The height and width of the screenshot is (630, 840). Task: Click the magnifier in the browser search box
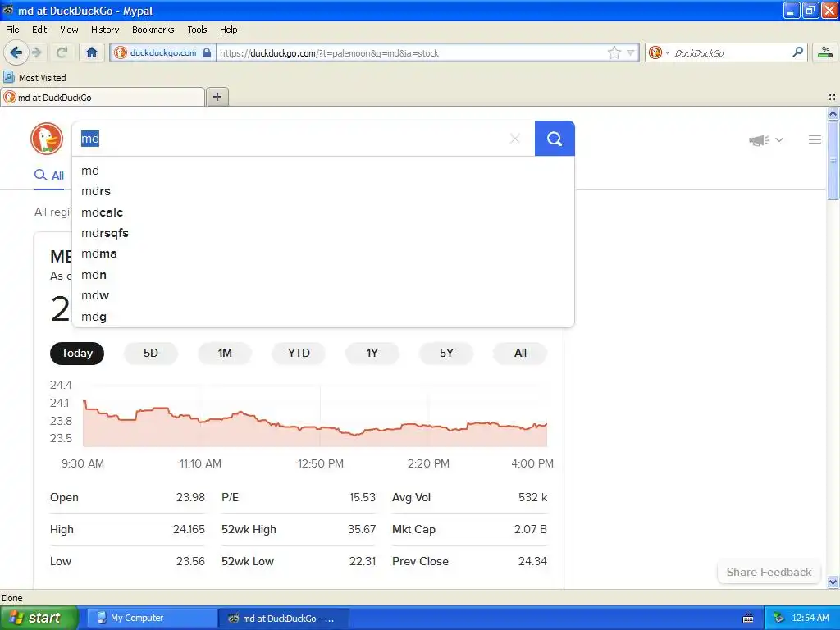(797, 52)
